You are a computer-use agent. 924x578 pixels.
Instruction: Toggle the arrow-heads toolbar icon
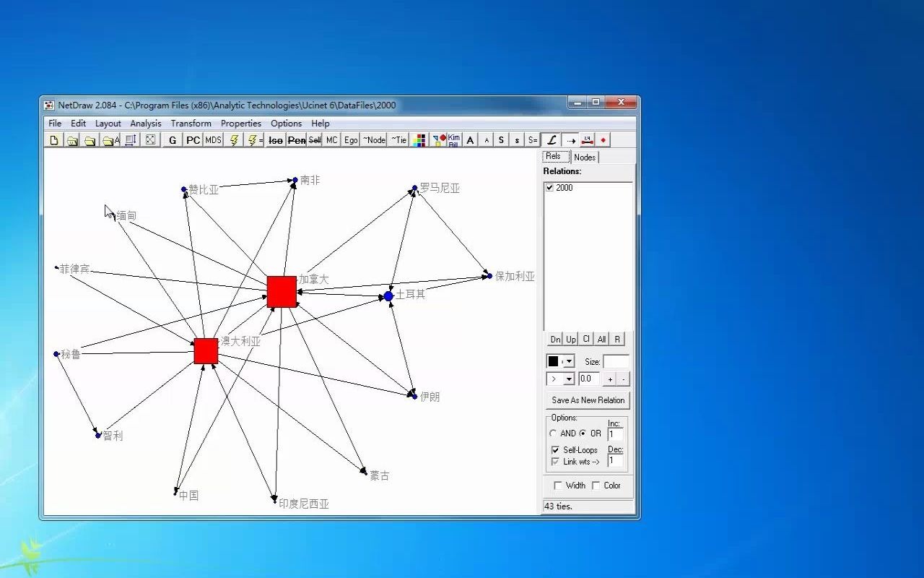coord(570,140)
